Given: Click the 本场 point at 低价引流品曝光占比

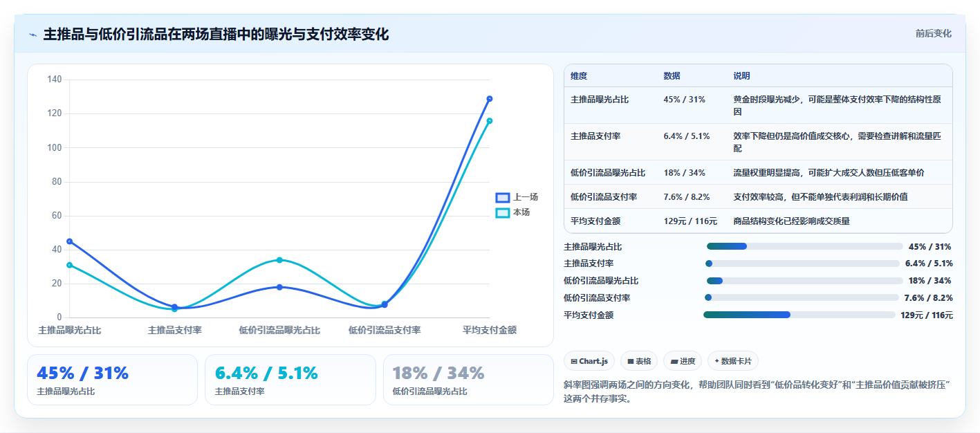Looking at the screenshot, I should coord(279,260).
